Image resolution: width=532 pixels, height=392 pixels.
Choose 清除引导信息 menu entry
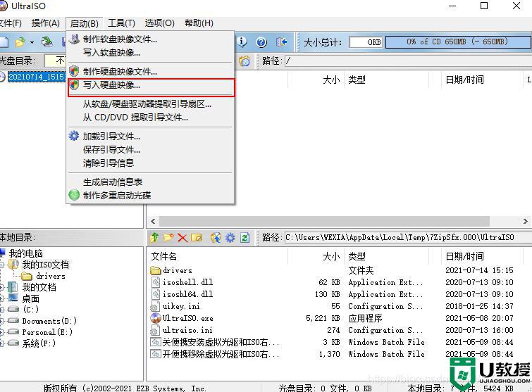coord(151,163)
